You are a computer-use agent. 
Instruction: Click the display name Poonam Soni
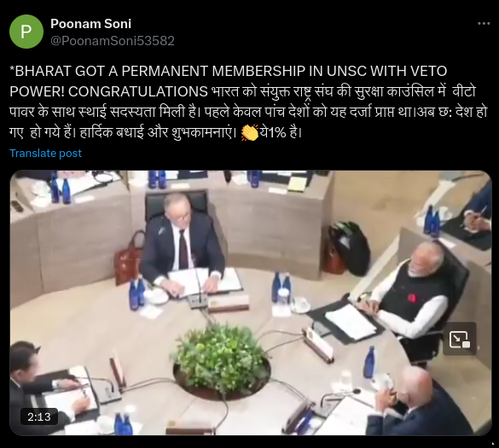point(90,24)
